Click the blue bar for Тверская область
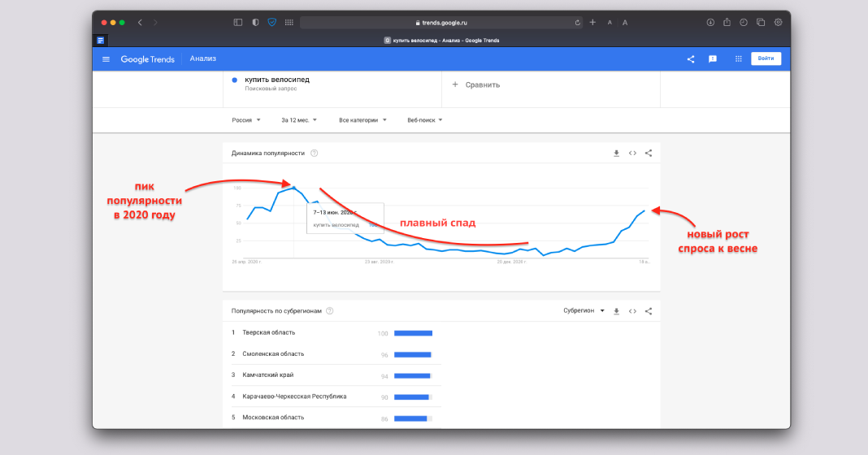 tap(413, 333)
